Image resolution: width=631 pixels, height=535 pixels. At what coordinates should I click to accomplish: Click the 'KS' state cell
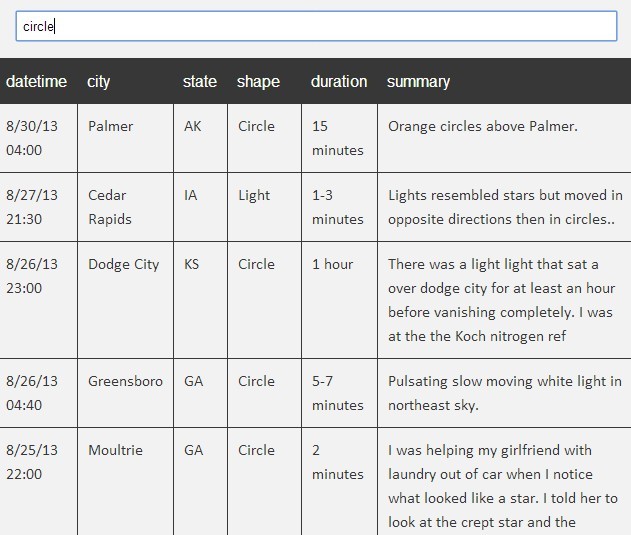coord(192,265)
